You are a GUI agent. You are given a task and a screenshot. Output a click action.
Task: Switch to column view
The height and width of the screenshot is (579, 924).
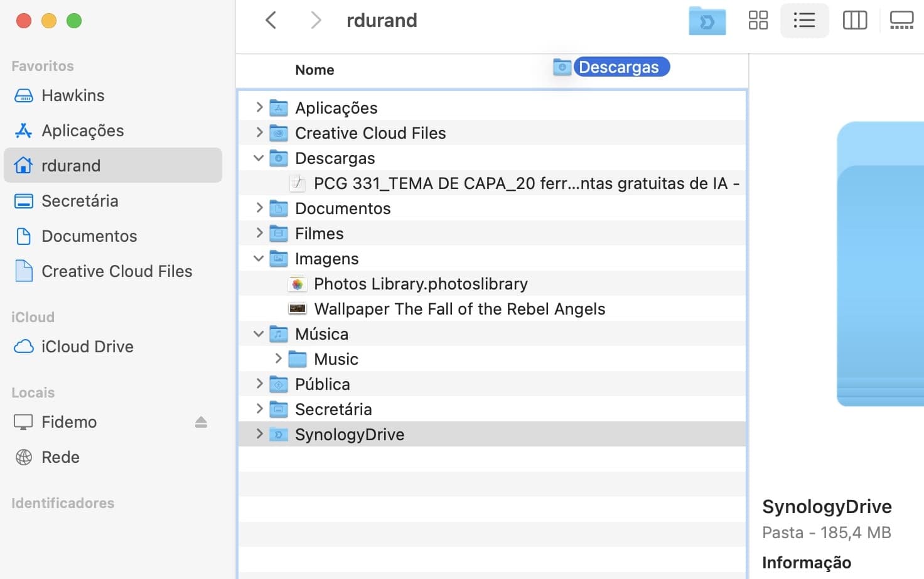pyautogui.click(x=854, y=20)
